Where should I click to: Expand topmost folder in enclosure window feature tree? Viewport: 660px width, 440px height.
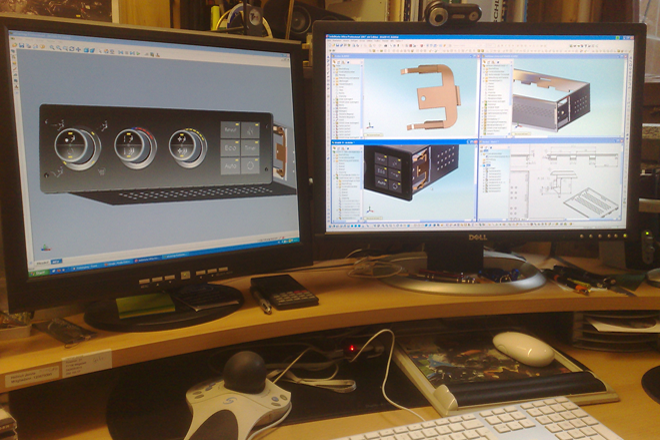point(484,69)
